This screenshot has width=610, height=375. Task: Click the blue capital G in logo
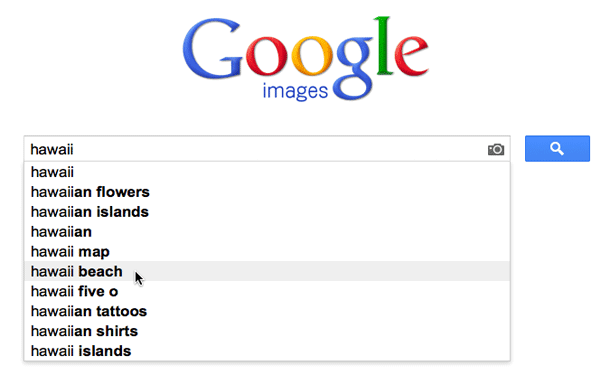pos(212,49)
